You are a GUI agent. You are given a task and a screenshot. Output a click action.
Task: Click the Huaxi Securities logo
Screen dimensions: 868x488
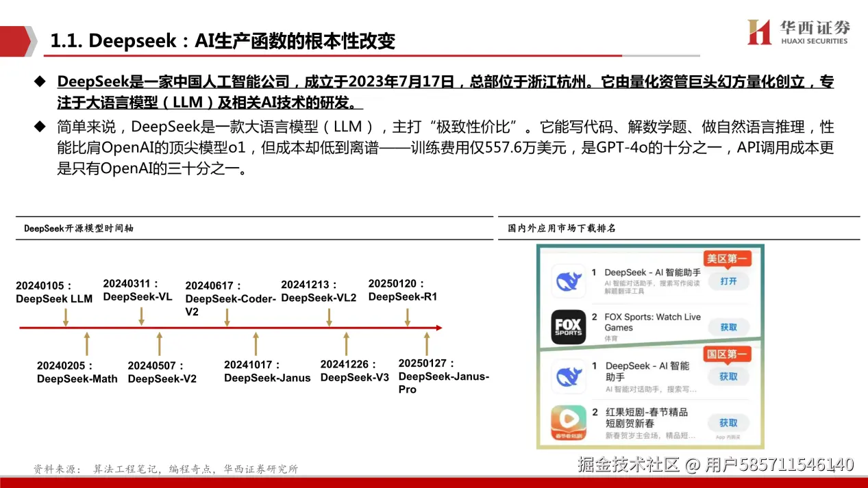pos(797,31)
